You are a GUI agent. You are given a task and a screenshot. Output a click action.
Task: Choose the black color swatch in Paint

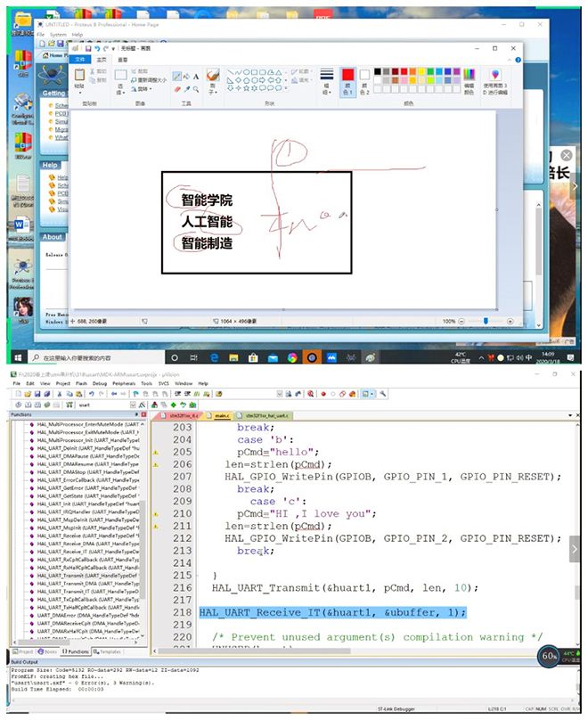(x=378, y=71)
